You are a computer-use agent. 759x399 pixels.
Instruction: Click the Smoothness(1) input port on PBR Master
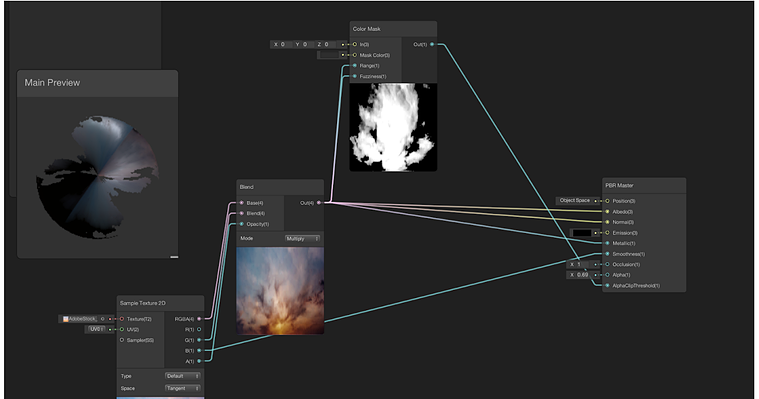tap(607, 254)
